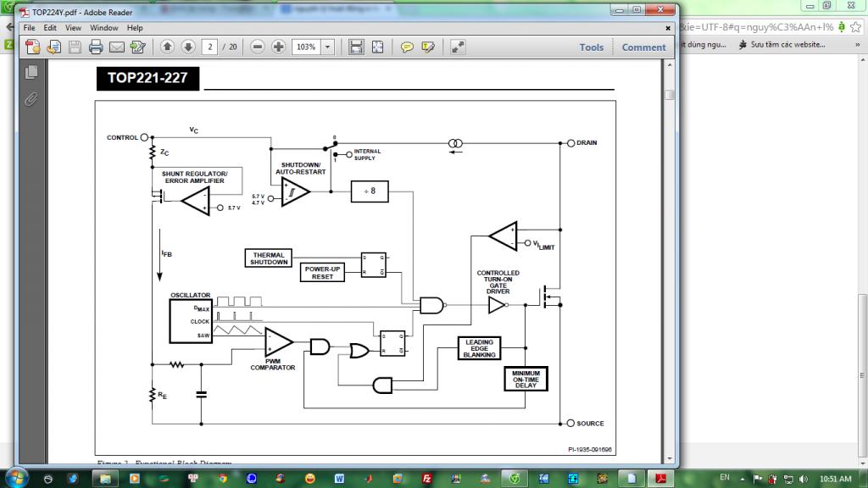Click the LEADING EDGE BLANKING block
The height and width of the screenshot is (488, 868).
point(480,348)
